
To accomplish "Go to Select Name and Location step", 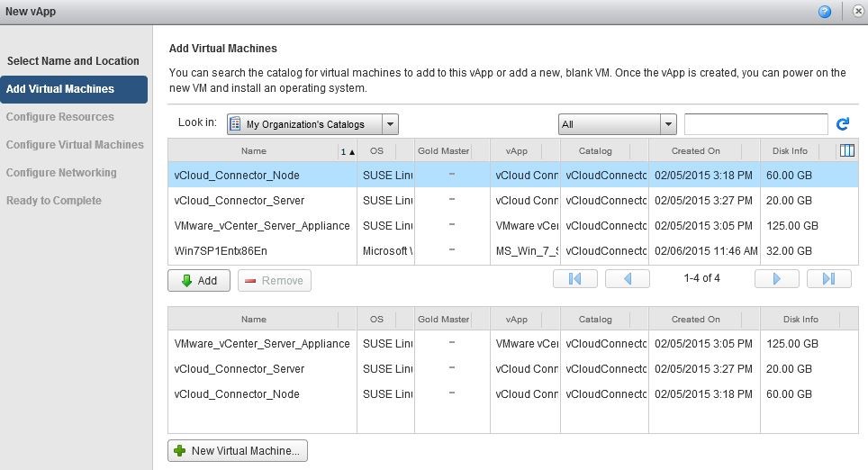I will click(73, 61).
